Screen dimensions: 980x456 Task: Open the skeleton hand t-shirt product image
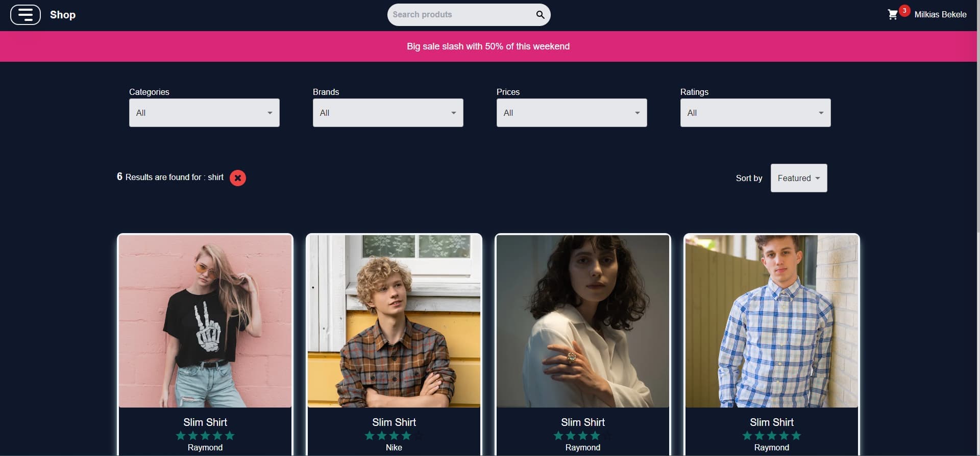tap(205, 321)
